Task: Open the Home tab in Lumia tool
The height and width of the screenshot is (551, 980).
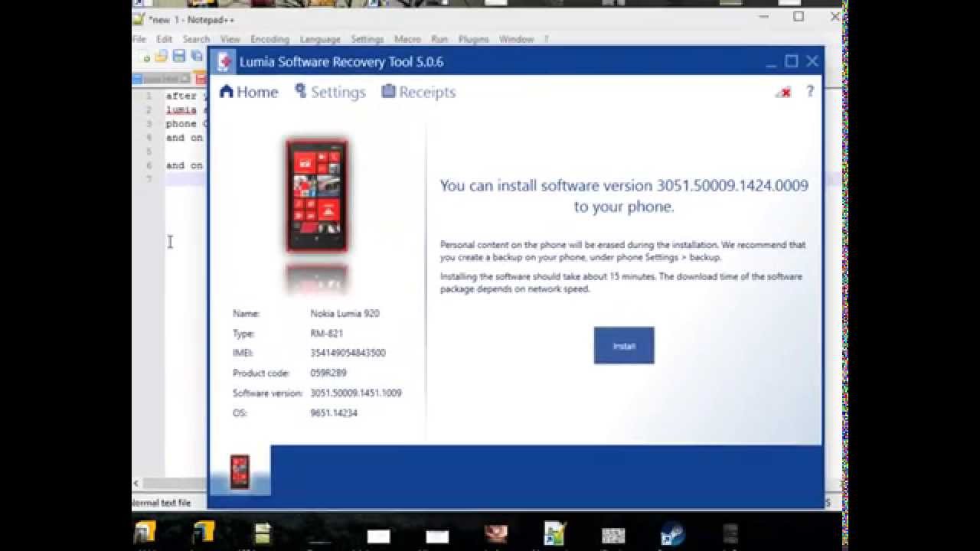Action: (x=249, y=92)
